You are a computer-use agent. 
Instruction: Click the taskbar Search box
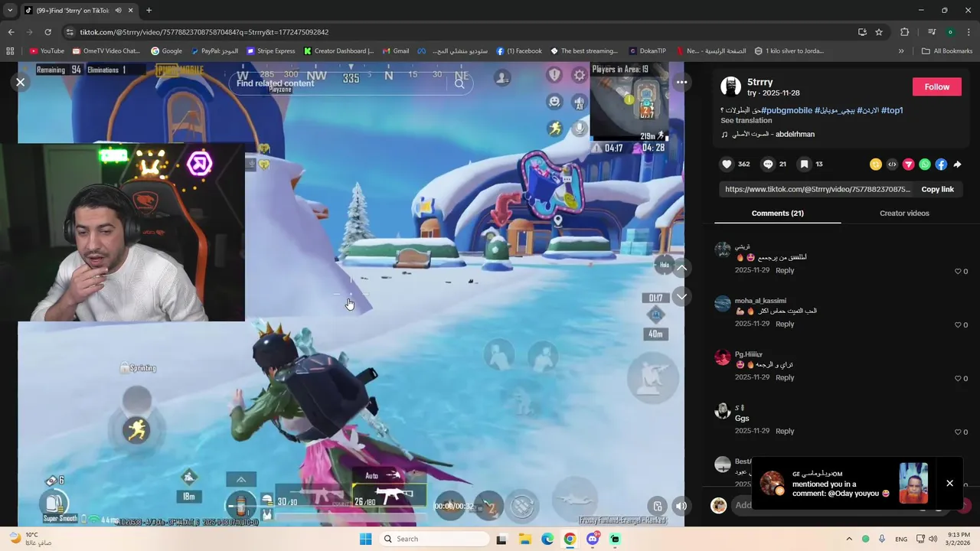434,539
